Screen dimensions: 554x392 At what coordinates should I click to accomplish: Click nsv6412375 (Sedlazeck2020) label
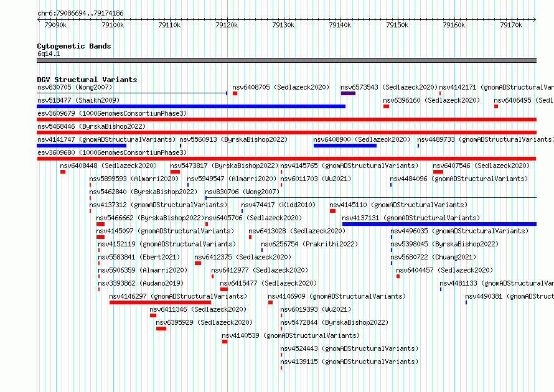[x=242, y=257]
